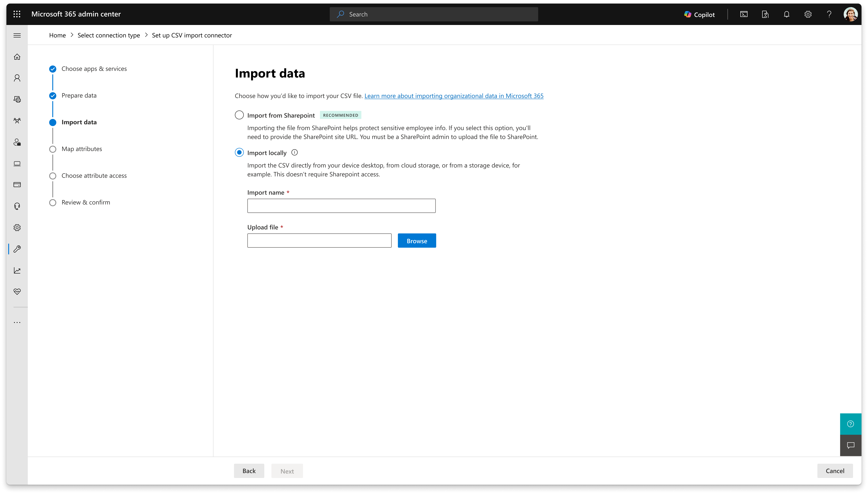
Task: Click the info icon beside Import locally
Action: (294, 152)
